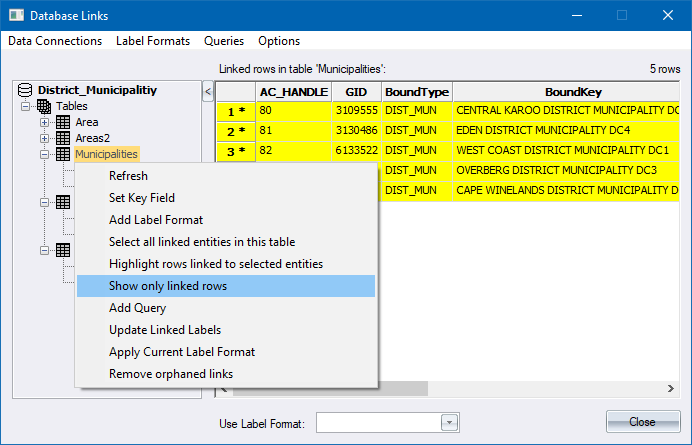Viewport: 692px width, 445px height.
Task: Click the Tables folder icon
Action: pyautogui.click(x=44, y=106)
